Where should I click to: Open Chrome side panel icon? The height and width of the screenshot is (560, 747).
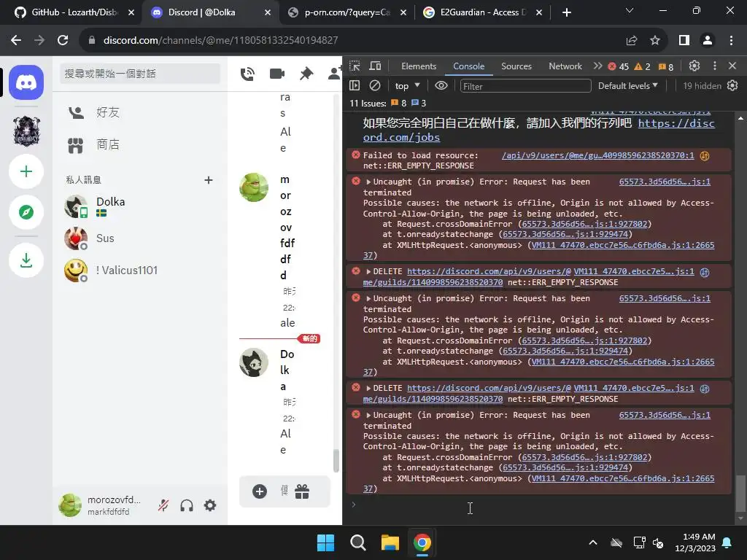tap(684, 41)
